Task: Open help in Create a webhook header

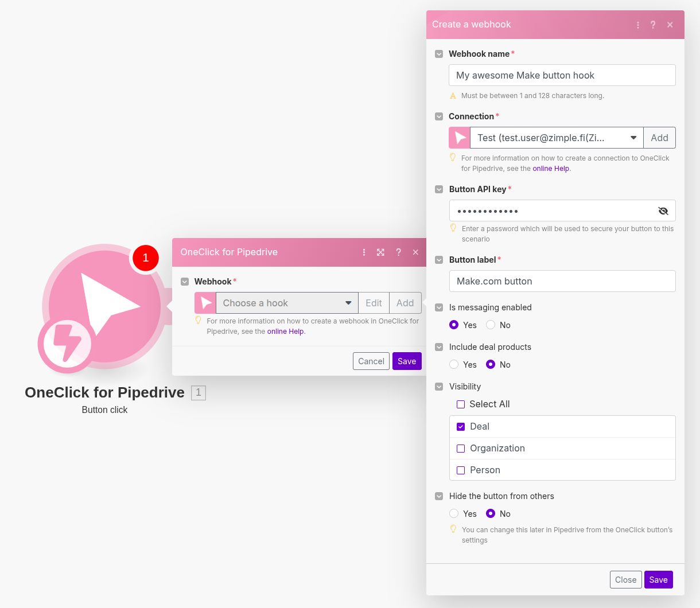Action: [x=653, y=25]
